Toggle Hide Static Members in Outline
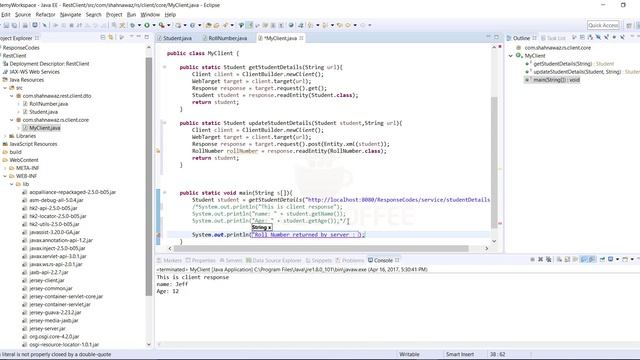 click(x=606, y=38)
